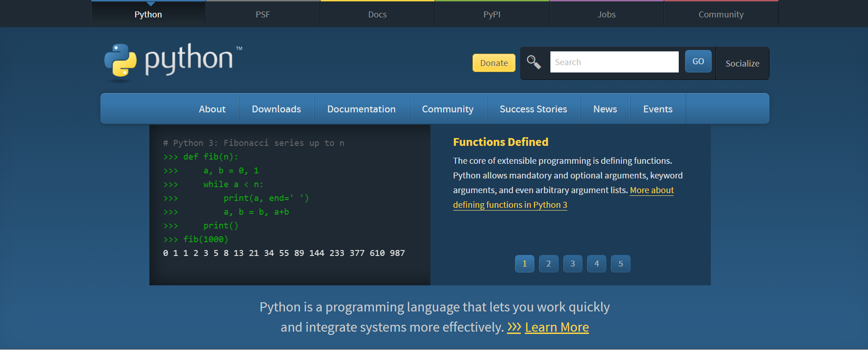Click the magnifying glass search icon
The height and width of the screenshot is (350, 868).
(533, 61)
